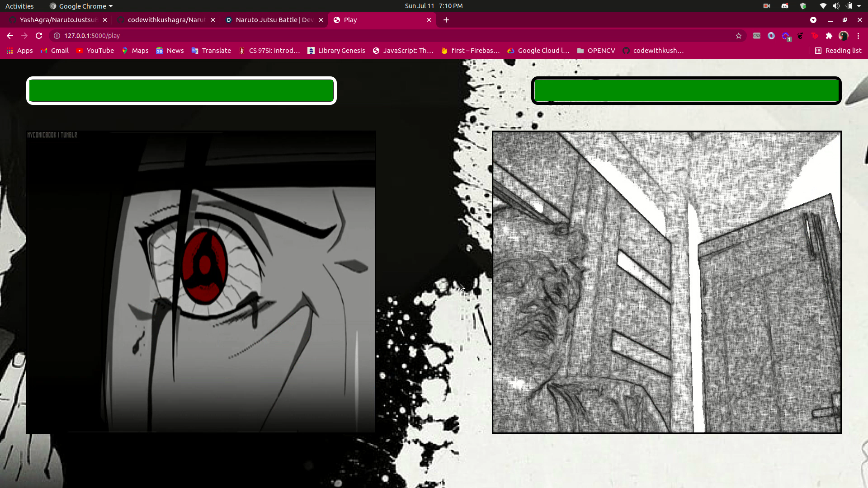Screen dimensions: 868x488
Task: Open the Chrome three-dot menu
Action: click(858, 36)
